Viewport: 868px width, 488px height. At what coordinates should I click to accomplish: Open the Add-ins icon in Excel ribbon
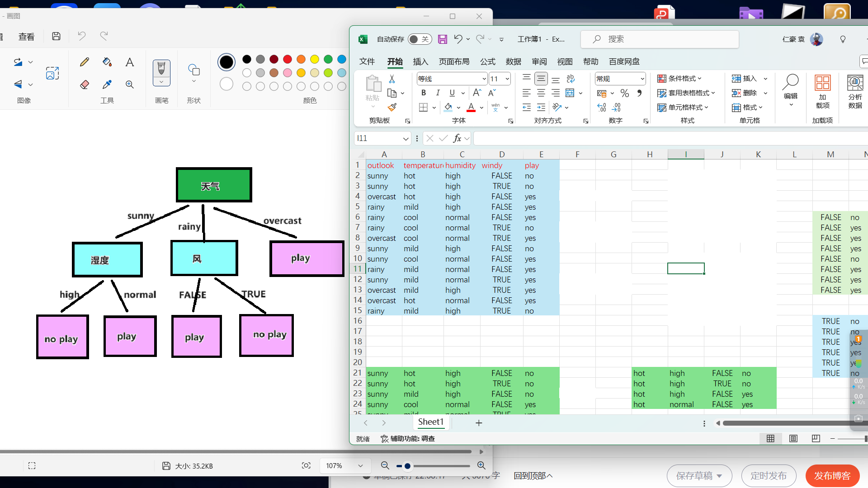[822, 92]
